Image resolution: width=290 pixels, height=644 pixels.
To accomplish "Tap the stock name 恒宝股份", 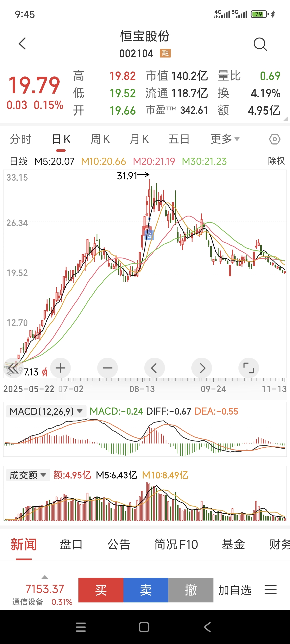I will pyautogui.click(x=145, y=36).
